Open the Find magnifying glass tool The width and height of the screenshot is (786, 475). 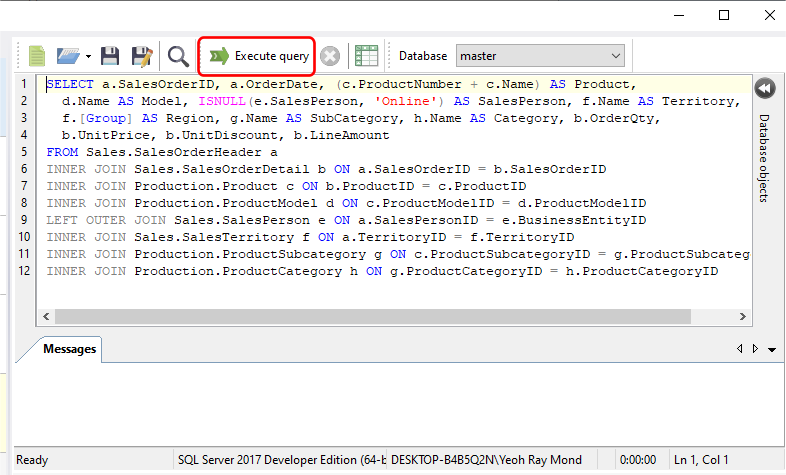coord(178,56)
